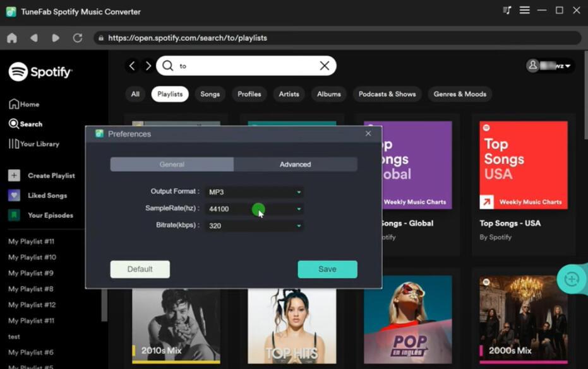Screen dimensions: 588x369
Task: Open My Playlist #6
Action: tap(31, 352)
